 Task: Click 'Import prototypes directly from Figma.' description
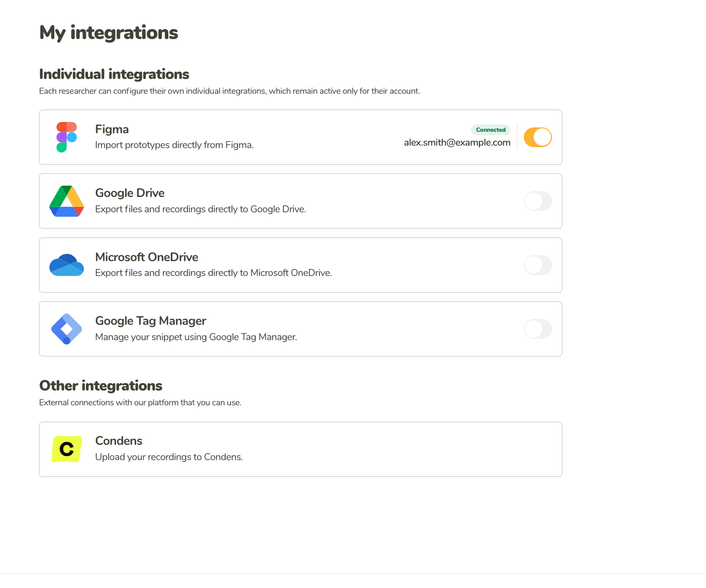click(x=174, y=145)
